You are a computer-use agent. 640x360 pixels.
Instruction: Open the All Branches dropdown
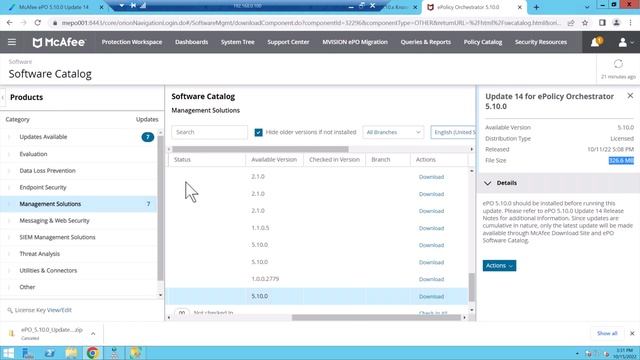coord(393,132)
